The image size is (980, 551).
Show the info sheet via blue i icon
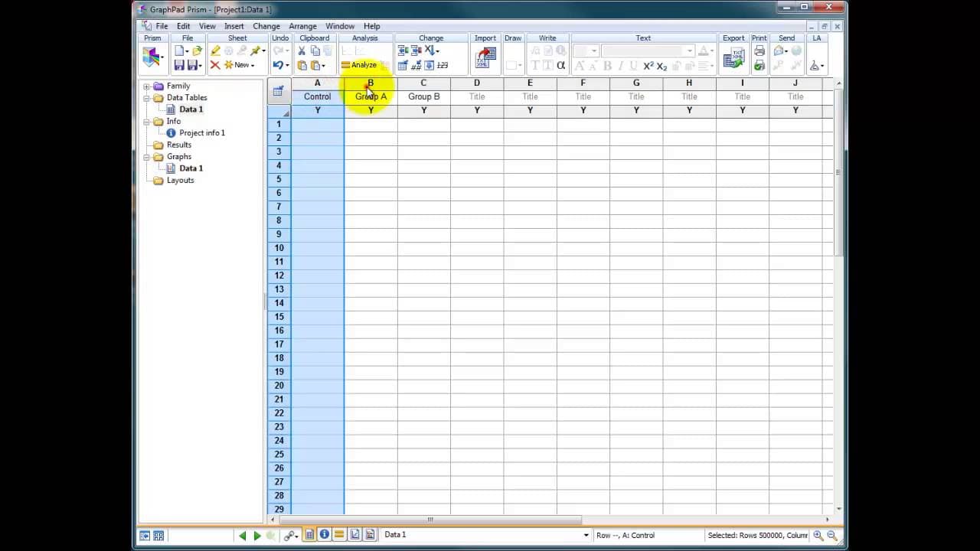pos(325,535)
